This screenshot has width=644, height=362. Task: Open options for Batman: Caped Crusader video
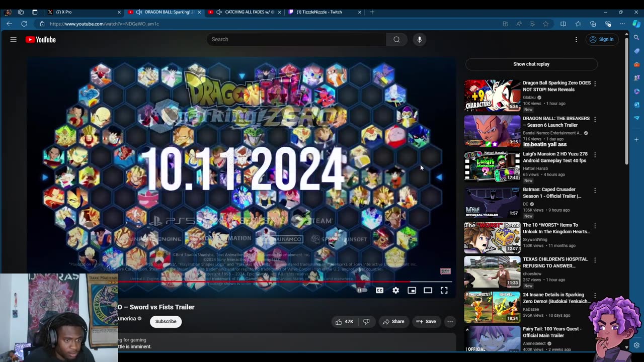[595, 190]
